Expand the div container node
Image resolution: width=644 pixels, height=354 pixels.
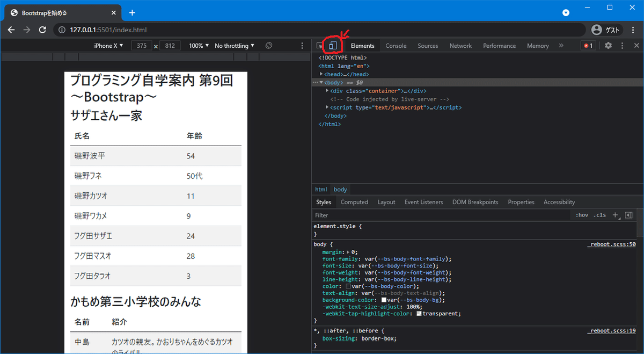coord(327,91)
